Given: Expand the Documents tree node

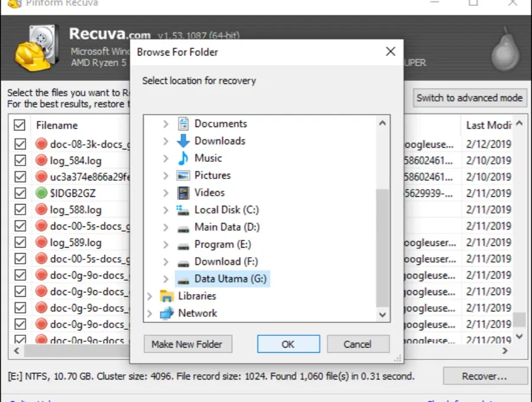Looking at the screenshot, I should pos(166,124).
